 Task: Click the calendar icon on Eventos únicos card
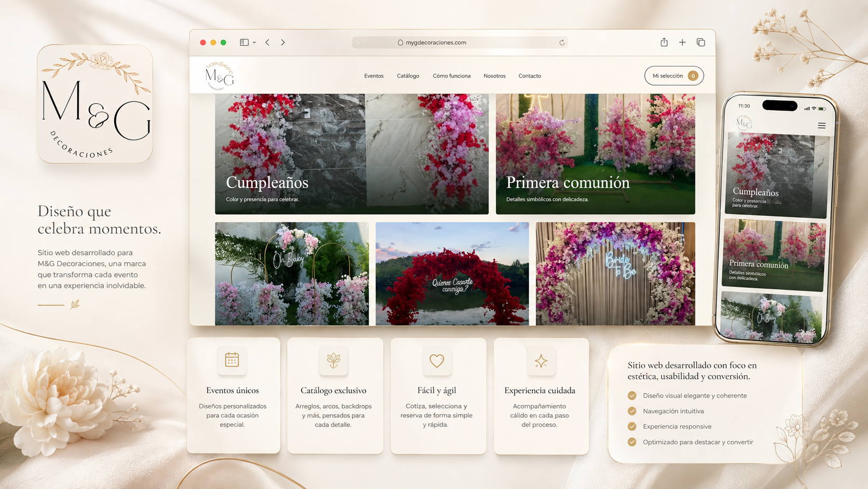click(232, 360)
